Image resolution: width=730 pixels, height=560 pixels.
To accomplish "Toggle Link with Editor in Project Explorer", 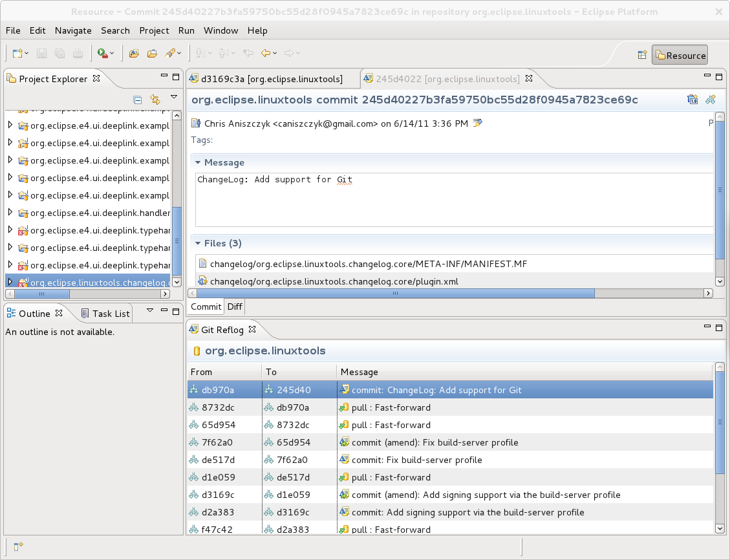I will (x=155, y=99).
